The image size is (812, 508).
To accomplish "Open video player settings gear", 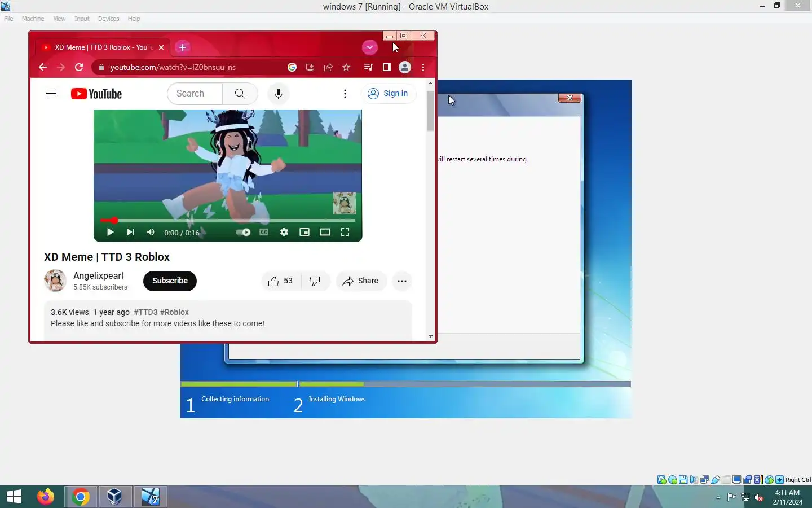I will pyautogui.click(x=284, y=232).
